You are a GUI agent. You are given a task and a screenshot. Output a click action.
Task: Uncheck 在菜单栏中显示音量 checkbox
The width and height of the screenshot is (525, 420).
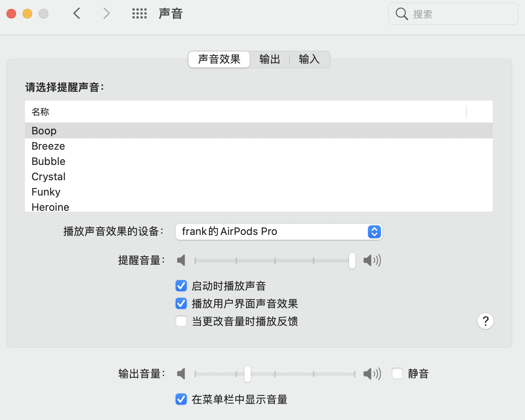pyautogui.click(x=181, y=399)
